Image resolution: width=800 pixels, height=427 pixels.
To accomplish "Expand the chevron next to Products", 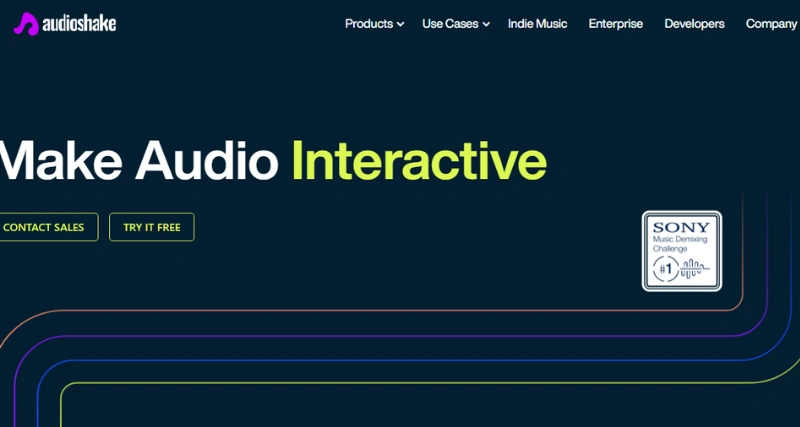I will point(400,24).
